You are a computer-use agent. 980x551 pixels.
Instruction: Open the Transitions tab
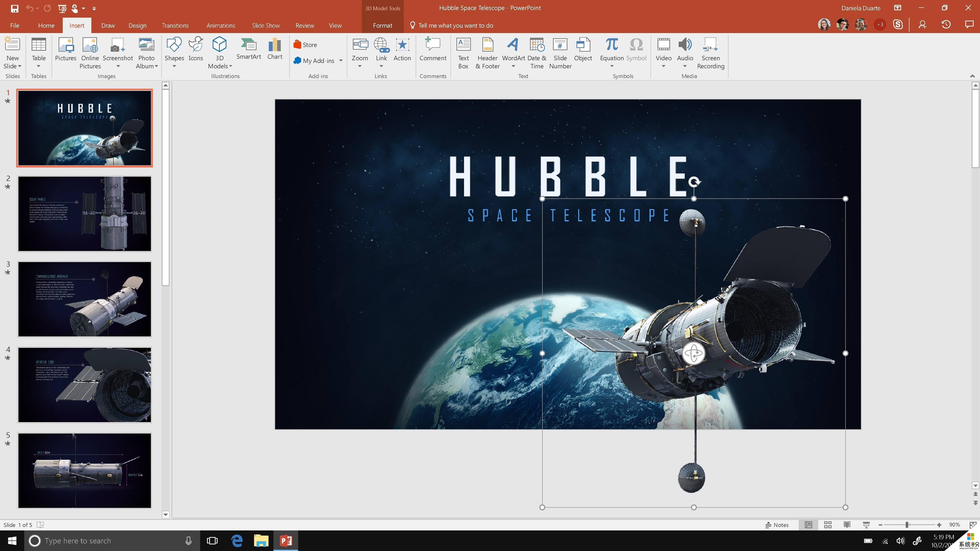(x=175, y=25)
